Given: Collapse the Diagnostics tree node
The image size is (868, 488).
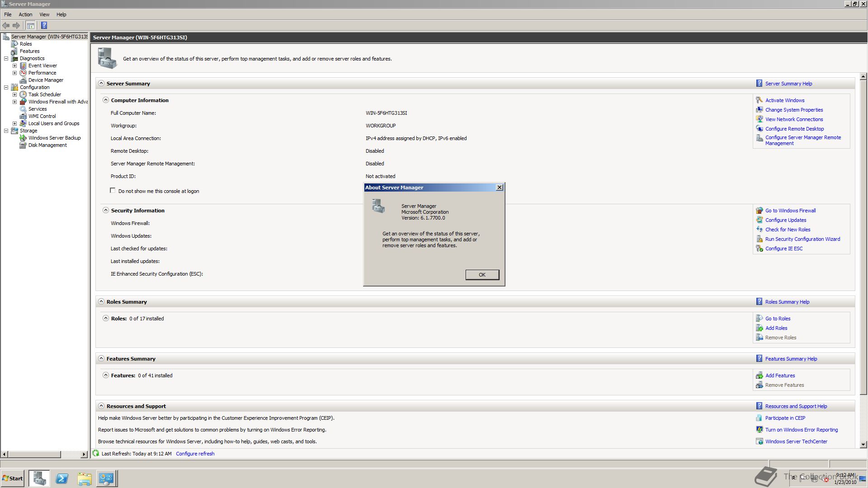Looking at the screenshot, I should (x=6, y=58).
